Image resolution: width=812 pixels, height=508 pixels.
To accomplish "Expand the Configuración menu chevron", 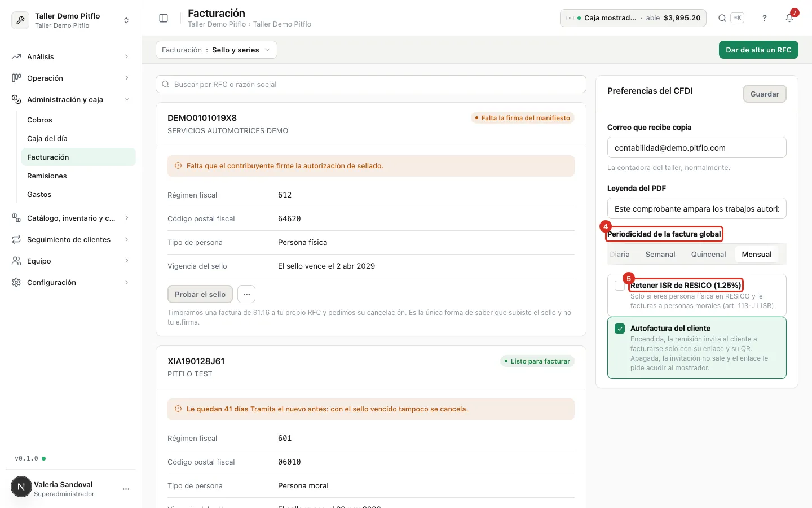I will tap(127, 282).
